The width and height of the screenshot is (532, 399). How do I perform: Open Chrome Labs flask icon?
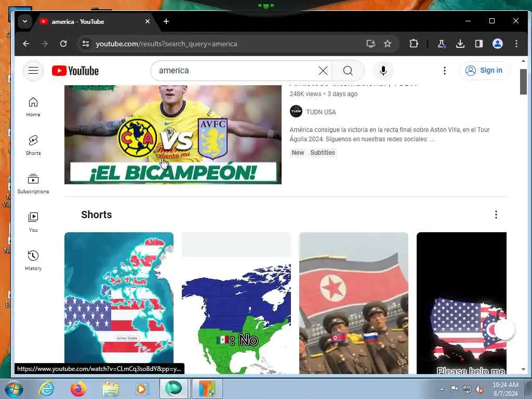point(441,44)
